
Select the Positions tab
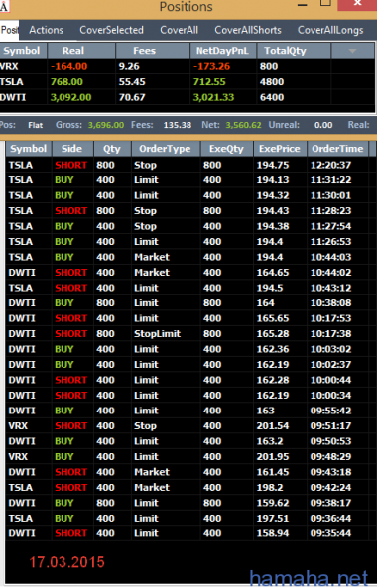point(9,30)
